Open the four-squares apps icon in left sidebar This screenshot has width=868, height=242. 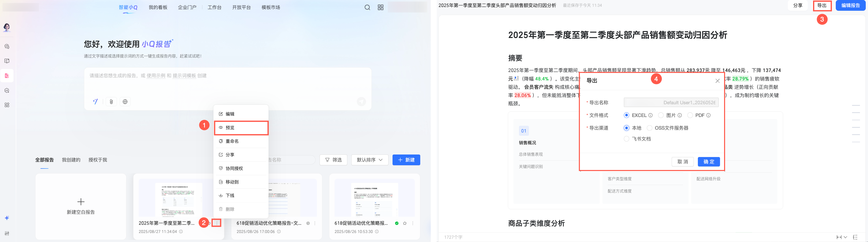7,105
